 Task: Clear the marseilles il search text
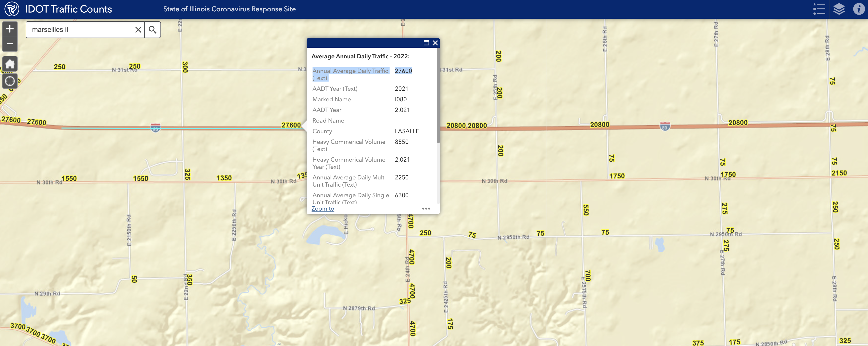[138, 30]
